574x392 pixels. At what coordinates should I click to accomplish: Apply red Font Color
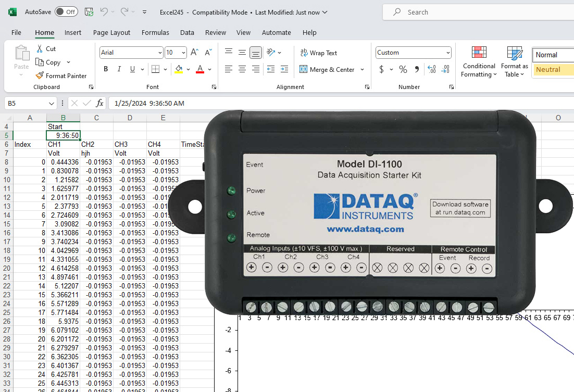tap(200, 69)
